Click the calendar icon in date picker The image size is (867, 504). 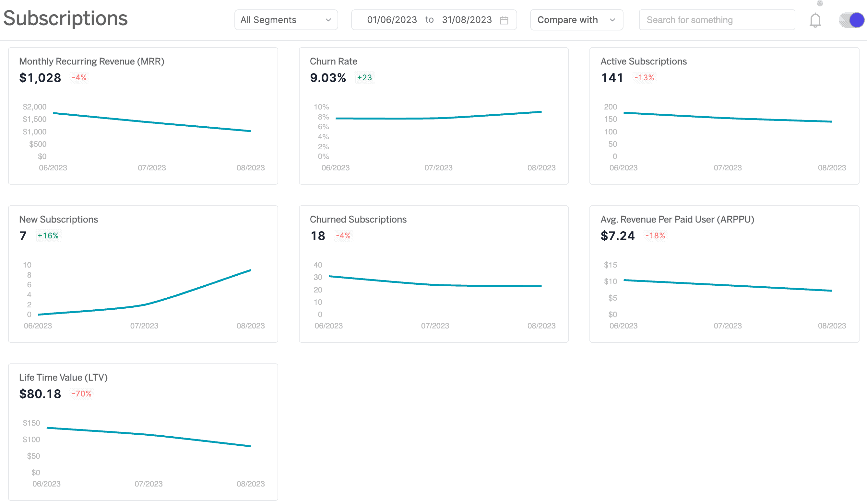(x=505, y=20)
